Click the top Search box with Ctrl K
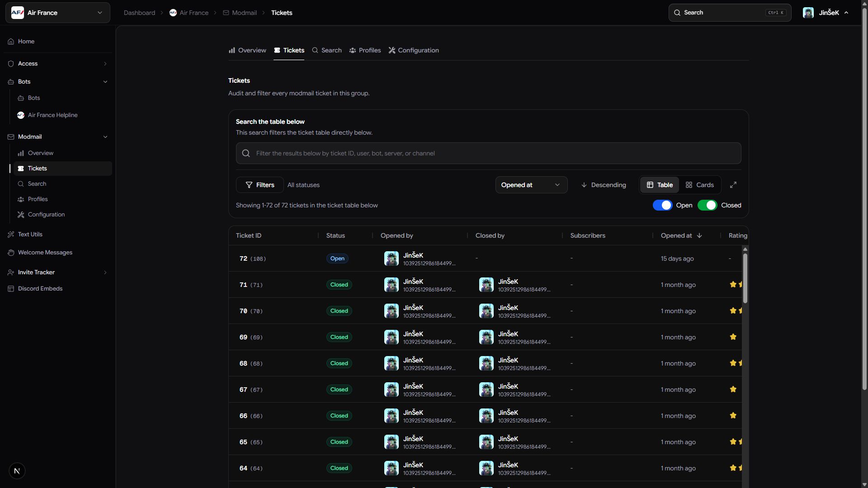This screenshot has width=868, height=488. [730, 13]
